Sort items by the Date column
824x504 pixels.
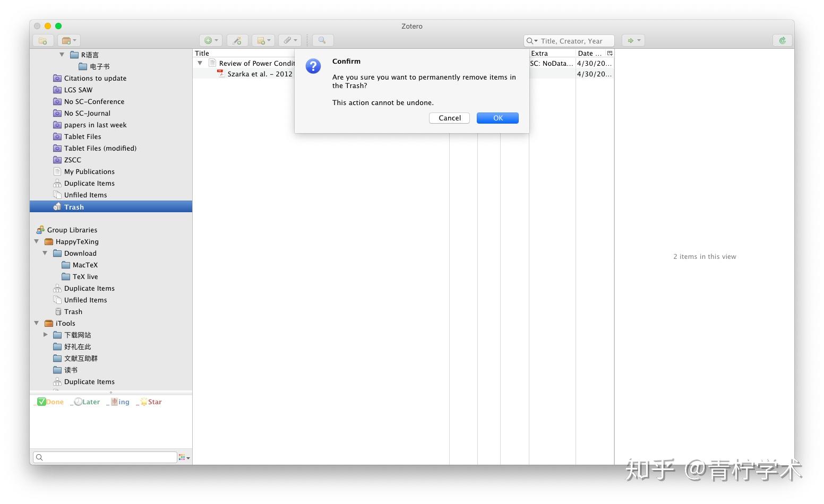click(590, 53)
